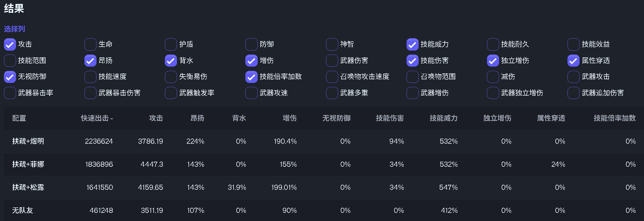The image size is (644, 221).
Task: Check the 失衡易伤 checkbox
Action: [x=171, y=77]
